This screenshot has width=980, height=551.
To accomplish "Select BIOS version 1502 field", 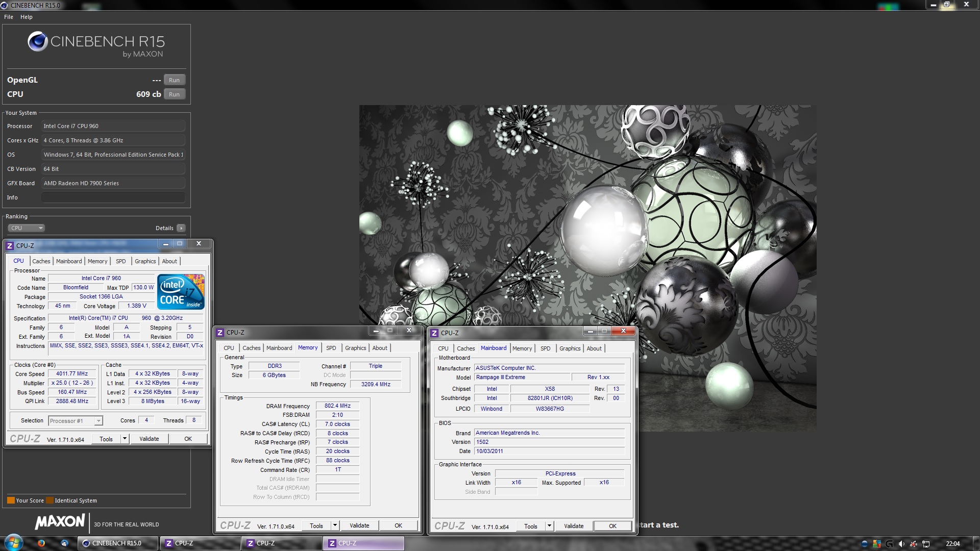I will (x=549, y=442).
